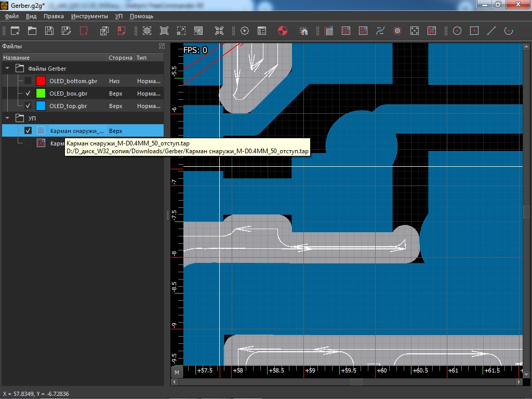Click the red-white zero point target icon
The width and height of the screenshot is (532, 399).
pos(283,31)
